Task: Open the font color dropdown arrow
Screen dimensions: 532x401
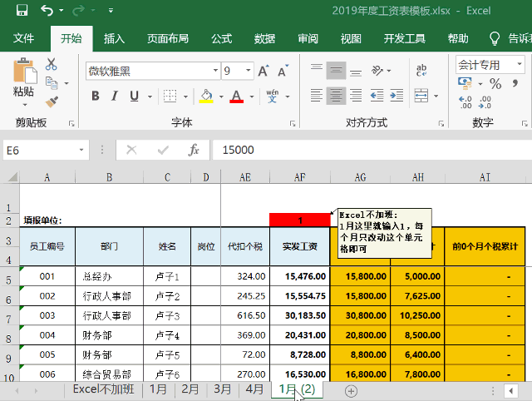Action: tap(252, 97)
